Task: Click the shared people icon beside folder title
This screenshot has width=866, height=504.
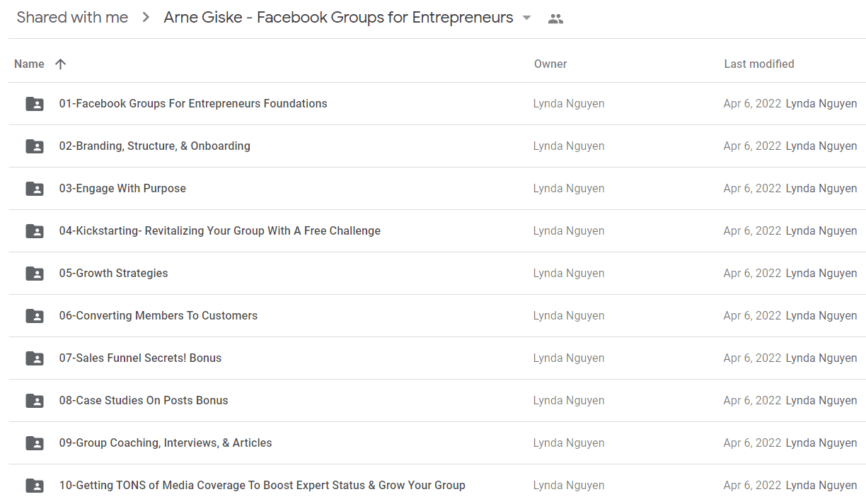Action: click(x=556, y=19)
